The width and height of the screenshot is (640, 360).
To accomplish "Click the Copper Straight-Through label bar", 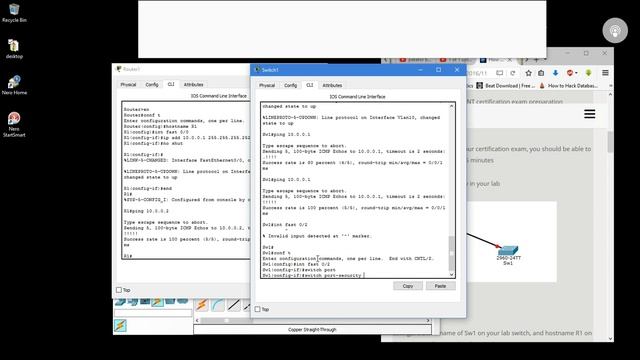I will (312, 329).
